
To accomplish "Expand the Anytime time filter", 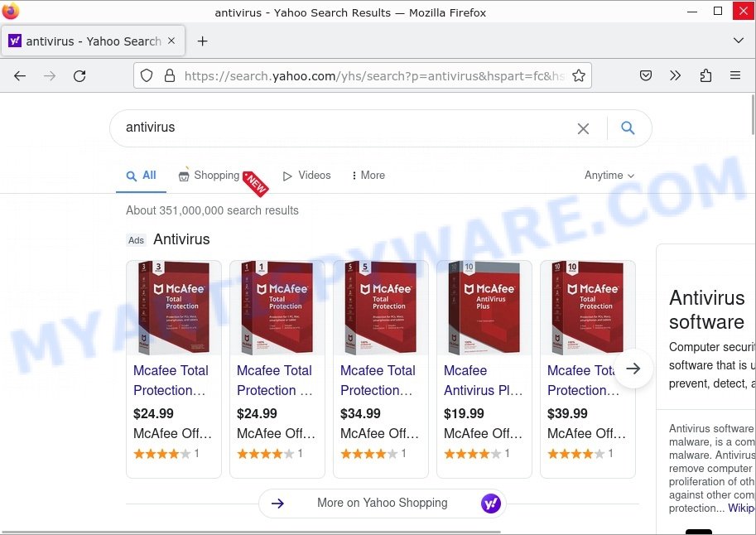I will tap(609, 176).
